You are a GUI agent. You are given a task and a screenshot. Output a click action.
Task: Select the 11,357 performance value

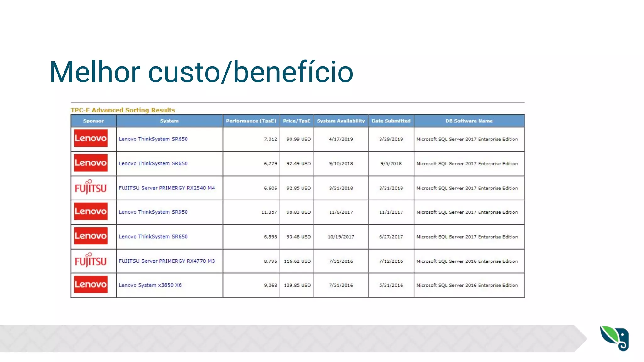coord(269,212)
